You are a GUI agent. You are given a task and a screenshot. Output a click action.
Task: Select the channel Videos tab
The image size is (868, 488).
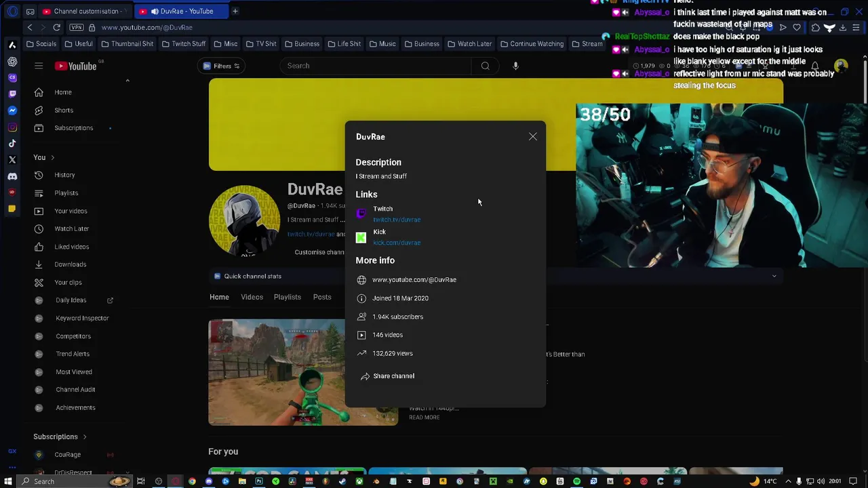pyautogui.click(x=252, y=297)
